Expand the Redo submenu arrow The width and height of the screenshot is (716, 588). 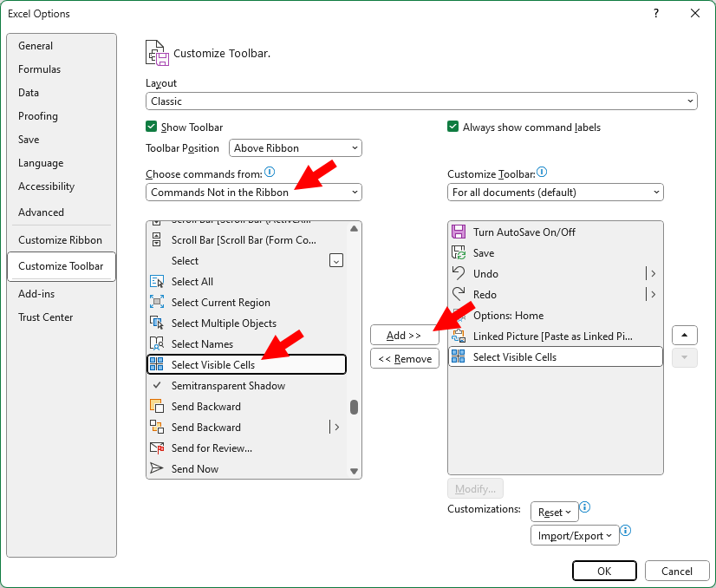click(654, 295)
